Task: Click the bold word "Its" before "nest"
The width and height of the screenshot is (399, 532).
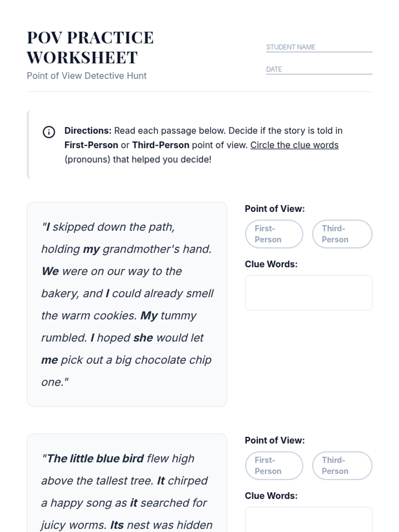Action: [117, 525]
